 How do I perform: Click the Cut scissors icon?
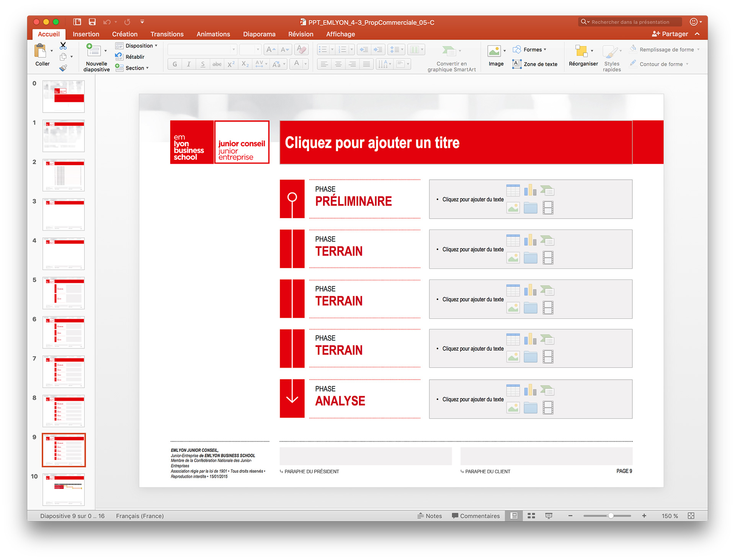point(63,46)
